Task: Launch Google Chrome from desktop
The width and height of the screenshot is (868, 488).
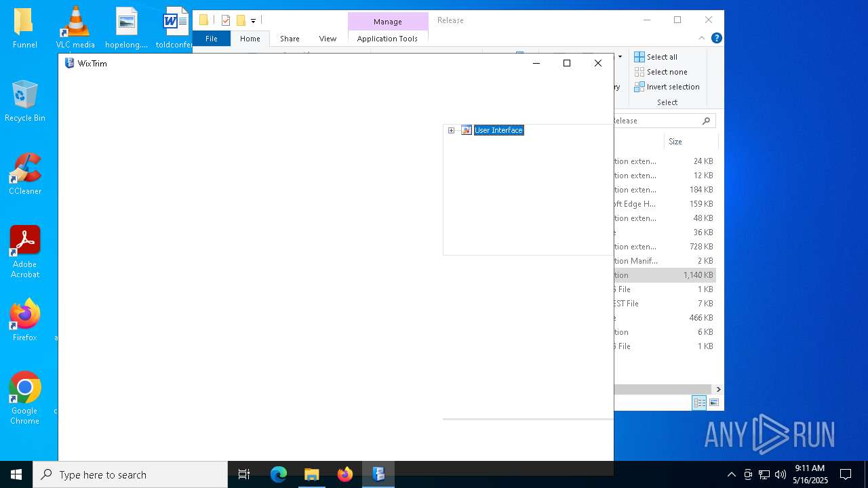Action: 25,398
